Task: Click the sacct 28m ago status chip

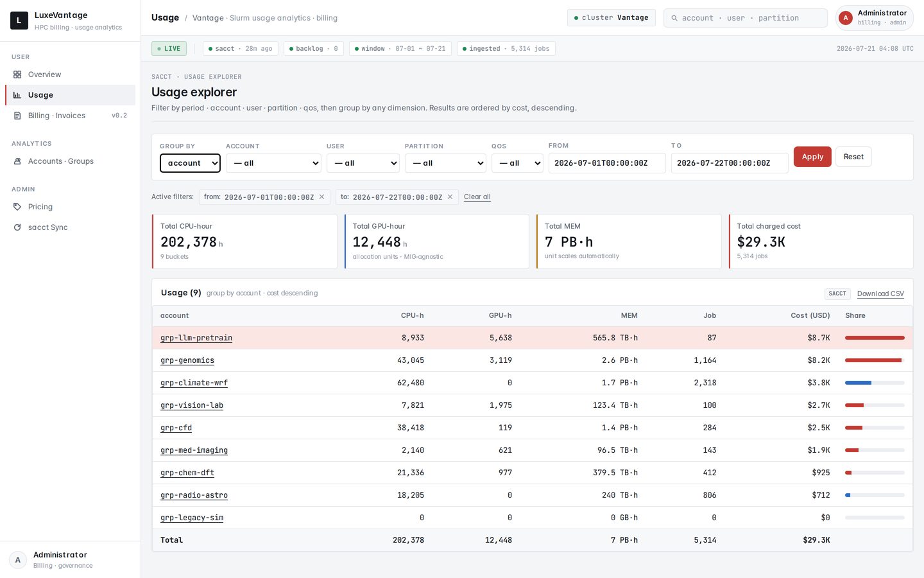Action: point(241,49)
